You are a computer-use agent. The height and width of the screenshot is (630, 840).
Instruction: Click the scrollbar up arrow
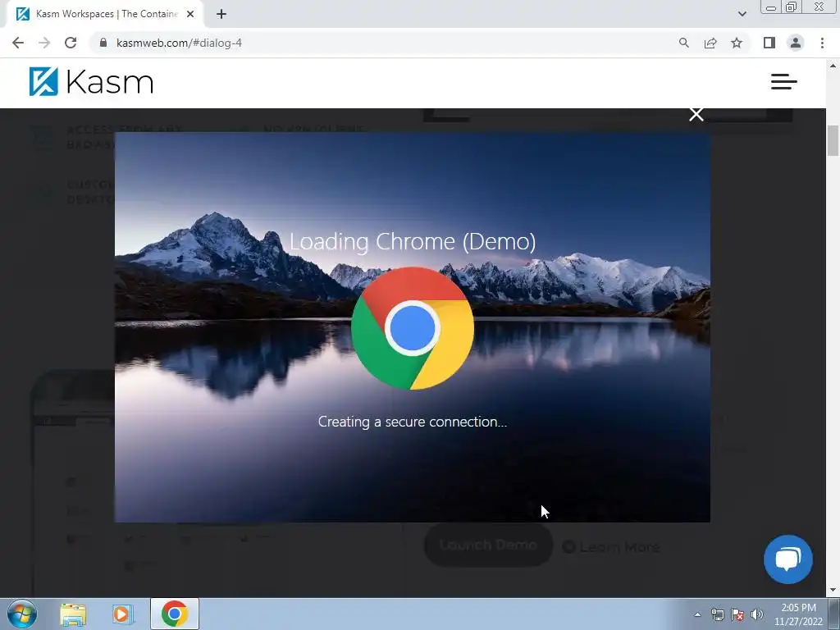(833, 66)
